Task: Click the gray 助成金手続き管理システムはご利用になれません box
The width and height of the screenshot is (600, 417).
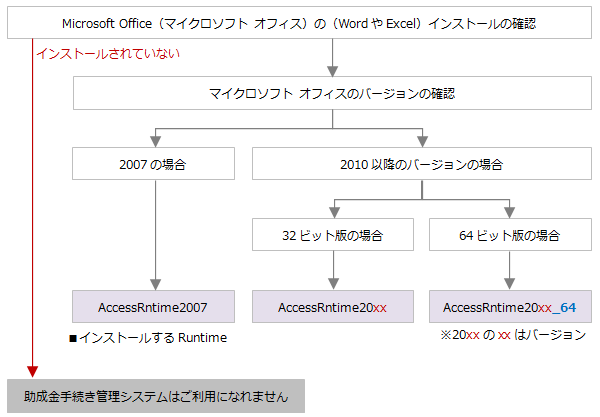Action: (156, 396)
